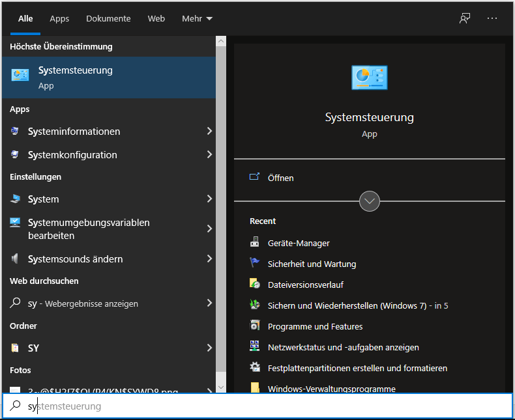Open the three-dots options menu
This screenshot has width=515, height=420.
pos(492,18)
